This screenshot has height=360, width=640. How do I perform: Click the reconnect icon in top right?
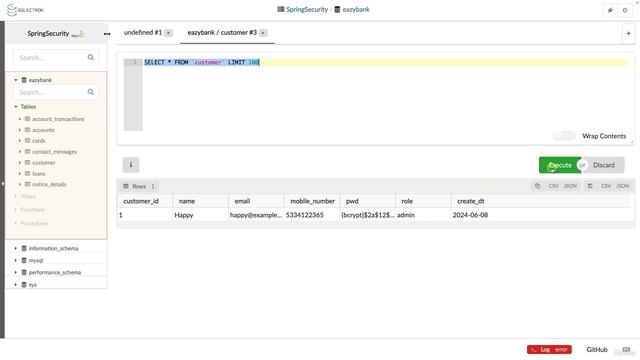(610, 10)
